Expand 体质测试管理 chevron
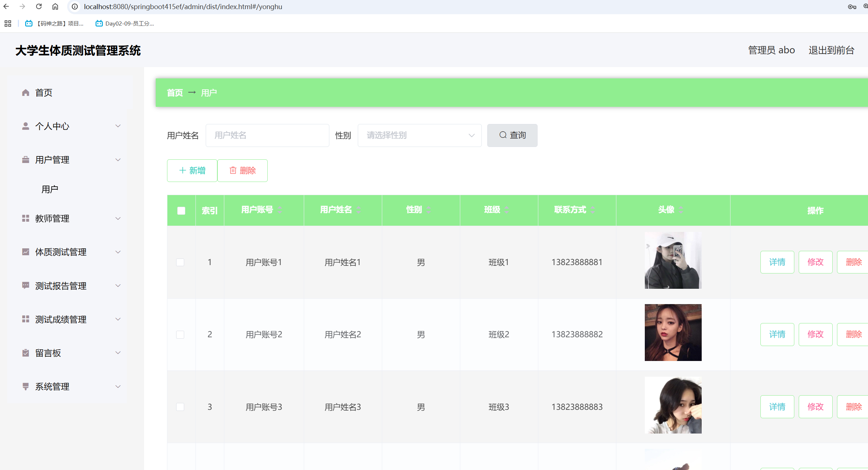Screen dimensions: 868x470 [x=118, y=252]
